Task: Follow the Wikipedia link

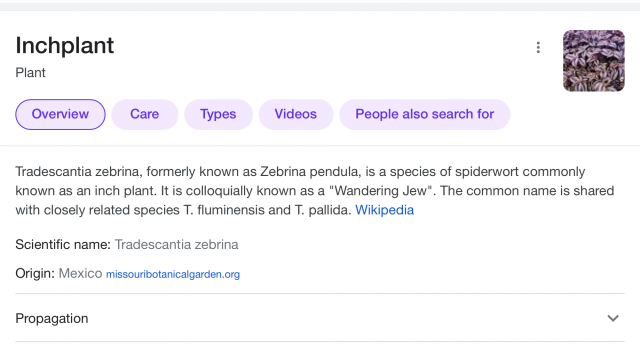Action: tap(384, 210)
